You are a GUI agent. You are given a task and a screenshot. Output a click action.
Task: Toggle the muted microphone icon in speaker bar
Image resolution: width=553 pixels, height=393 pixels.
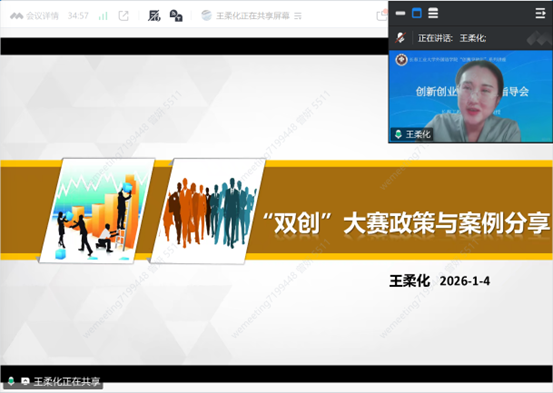pos(400,37)
